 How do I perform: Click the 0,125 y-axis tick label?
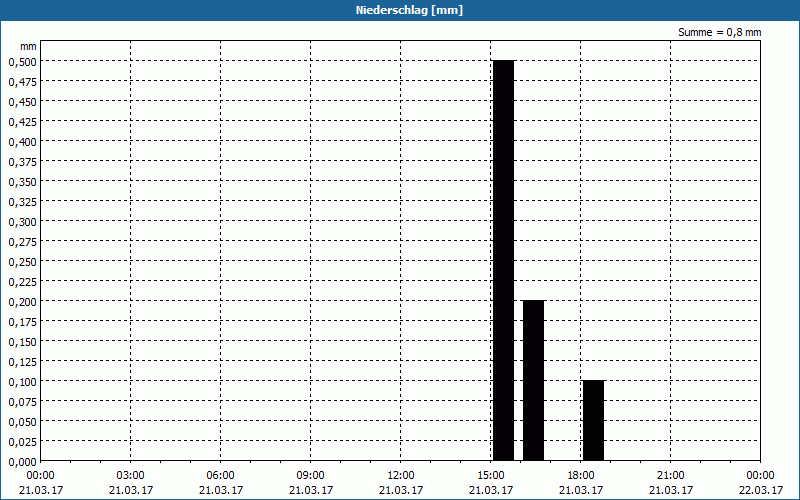(22, 361)
